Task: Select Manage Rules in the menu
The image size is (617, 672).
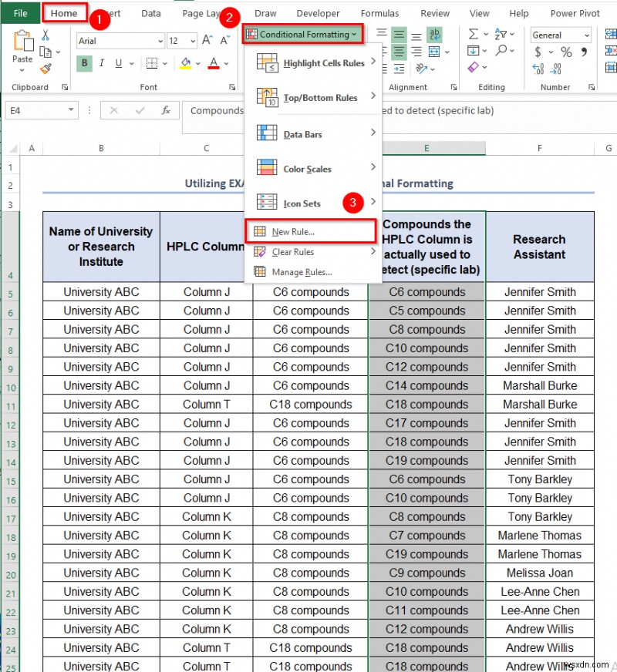Action: coord(302,271)
